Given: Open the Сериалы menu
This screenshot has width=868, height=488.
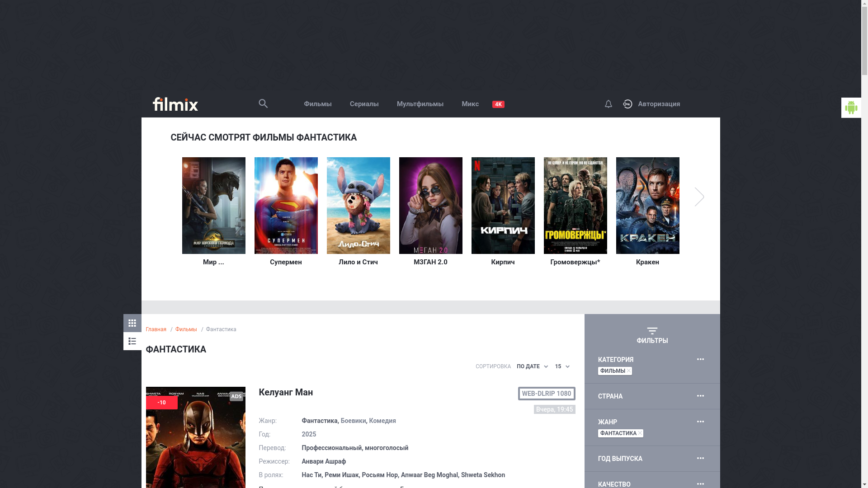Looking at the screenshot, I should point(364,104).
